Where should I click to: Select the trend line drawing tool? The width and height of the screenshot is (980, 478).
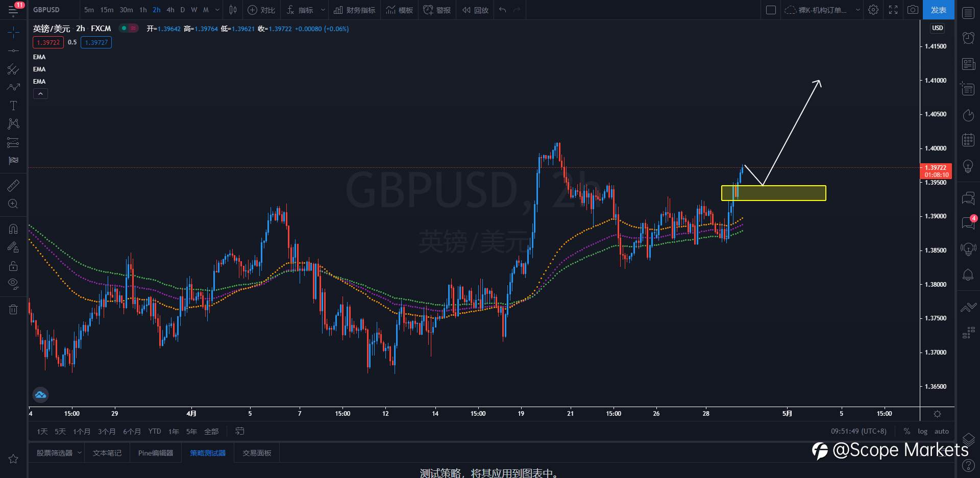[13, 51]
